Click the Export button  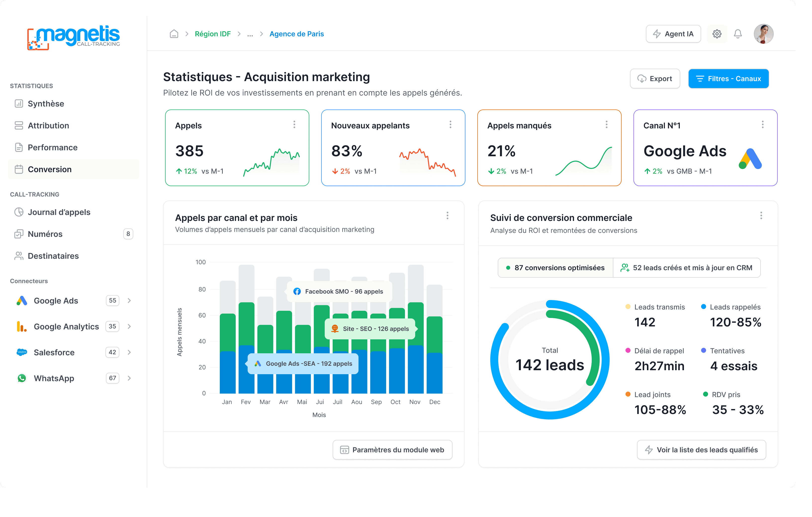coord(655,79)
